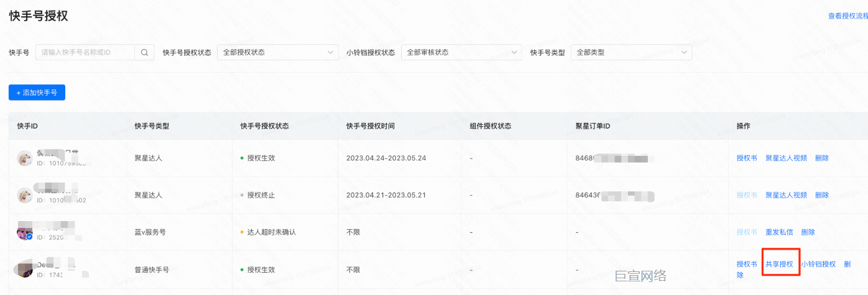This screenshot has height=295, width=868.
Task: Focus the 快手号 name or ID search field
Action: [x=85, y=53]
